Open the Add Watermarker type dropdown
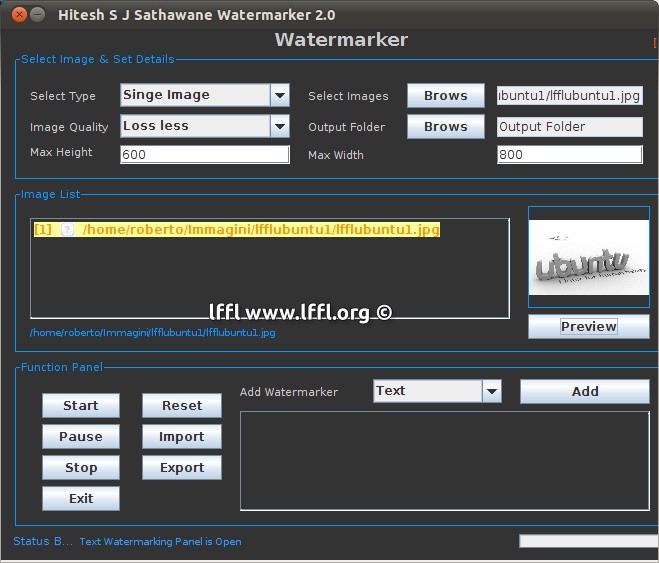 (491, 392)
